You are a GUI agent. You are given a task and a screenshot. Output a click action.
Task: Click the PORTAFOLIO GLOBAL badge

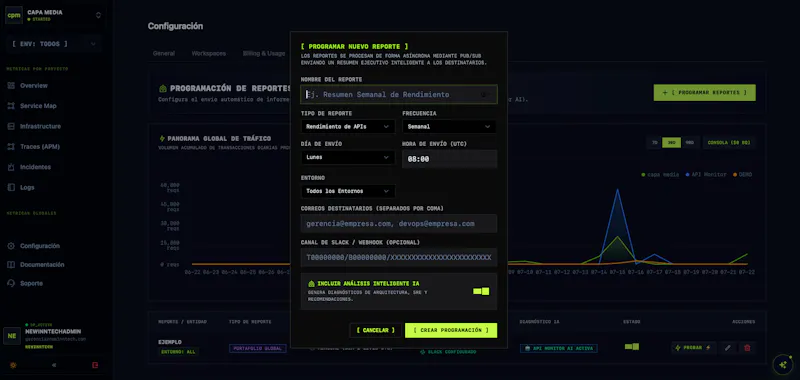[x=258, y=348]
